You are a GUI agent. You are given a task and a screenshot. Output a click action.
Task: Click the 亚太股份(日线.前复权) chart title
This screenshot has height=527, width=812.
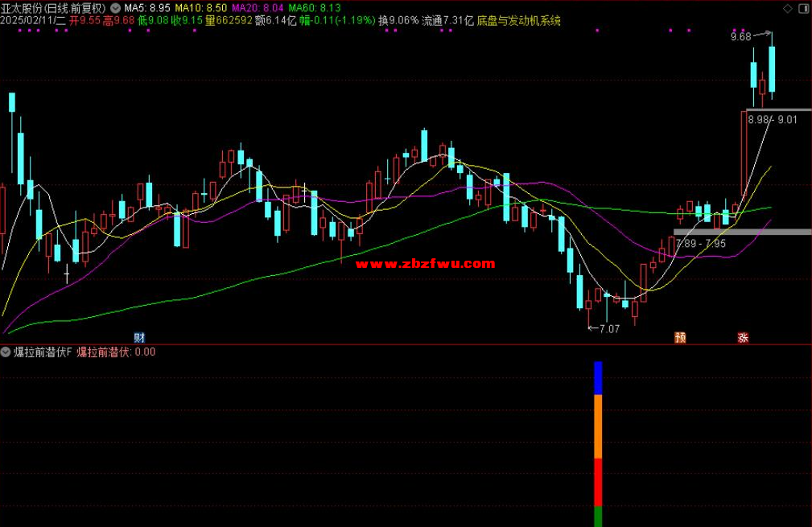click(53, 8)
